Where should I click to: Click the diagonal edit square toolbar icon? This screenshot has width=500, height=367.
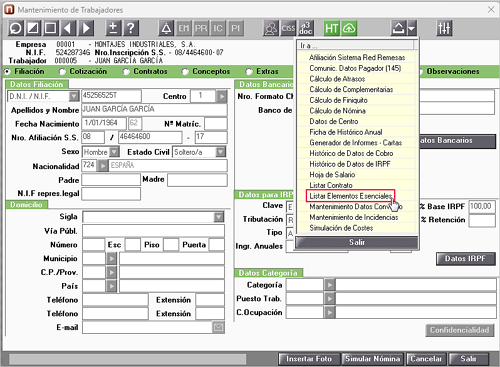point(33,28)
